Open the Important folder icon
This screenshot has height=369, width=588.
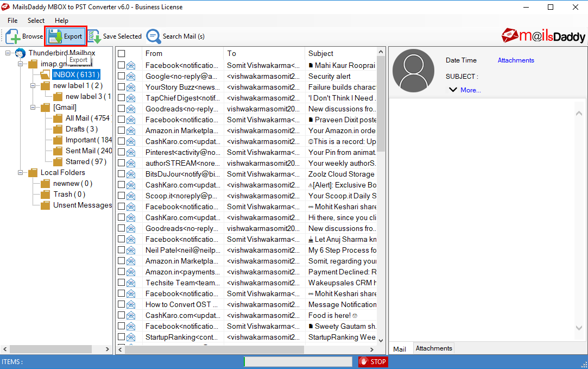coord(58,140)
